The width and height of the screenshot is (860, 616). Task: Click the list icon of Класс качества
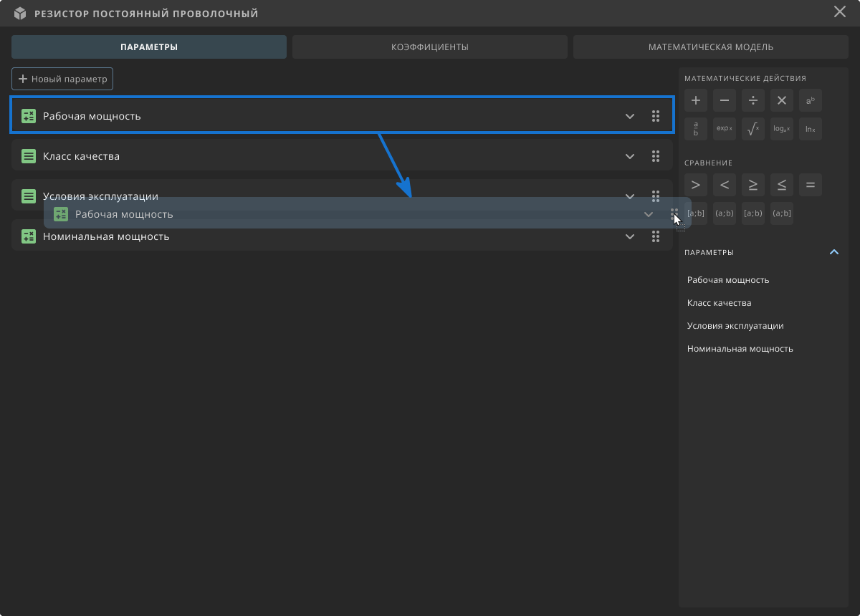29,156
